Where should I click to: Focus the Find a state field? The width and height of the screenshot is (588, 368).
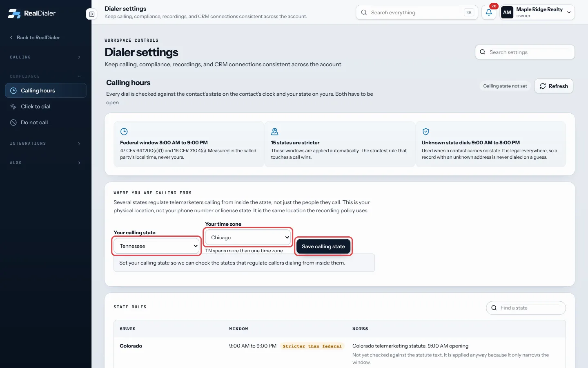click(526, 308)
